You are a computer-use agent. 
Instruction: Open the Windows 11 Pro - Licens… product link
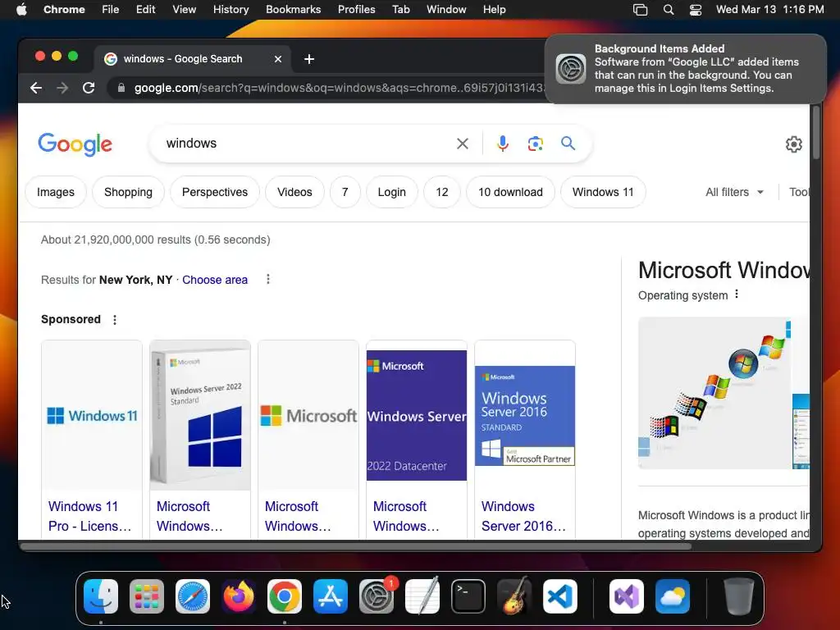point(90,516)
